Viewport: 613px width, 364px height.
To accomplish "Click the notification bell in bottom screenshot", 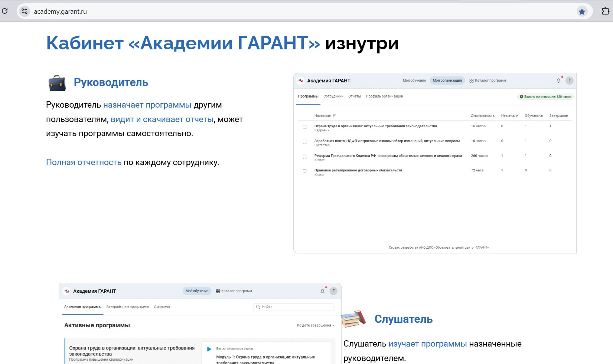I will [x=322, y=291].
